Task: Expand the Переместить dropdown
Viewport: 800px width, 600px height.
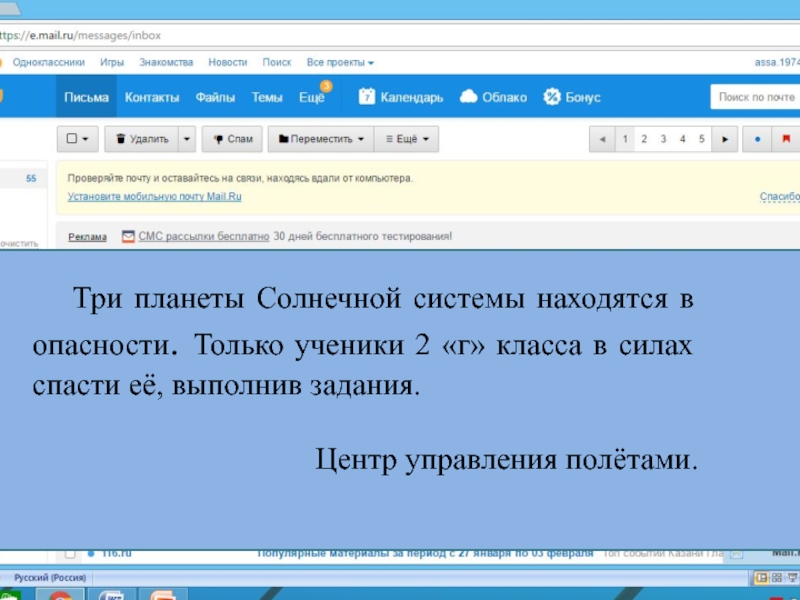Action: pyautogui.click(x=320, y=139)
